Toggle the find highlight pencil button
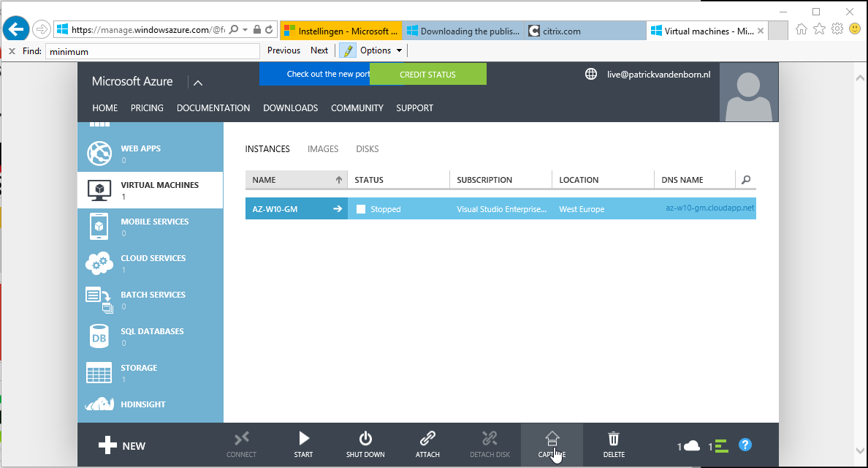The width and height of the screenshot is (868, 468). [347, 50]
